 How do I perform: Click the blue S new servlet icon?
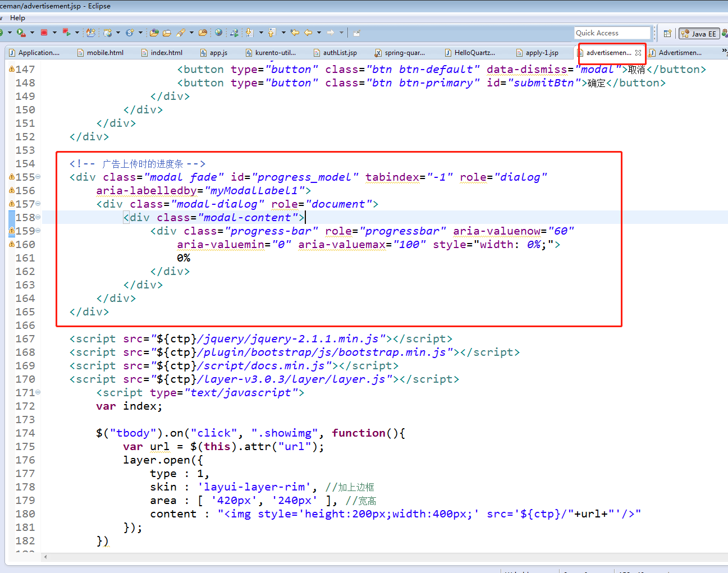[130, 33]
